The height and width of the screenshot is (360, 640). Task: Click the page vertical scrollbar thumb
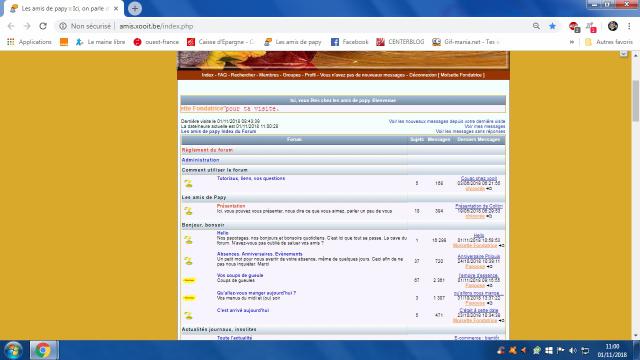tap(636, 100)
